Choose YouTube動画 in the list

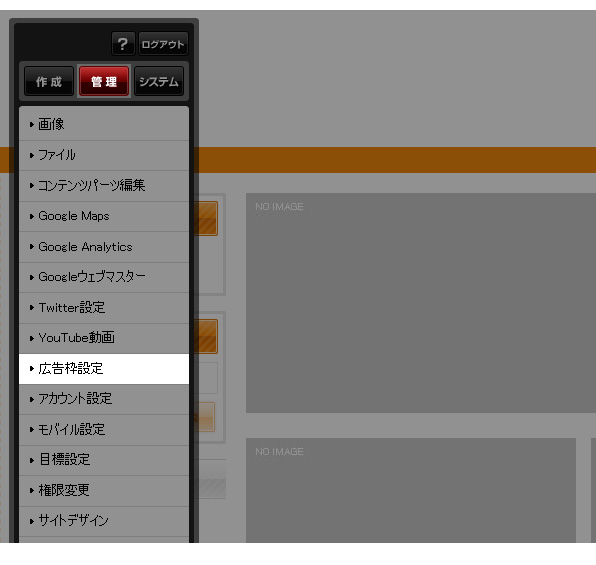coord(104,338)
